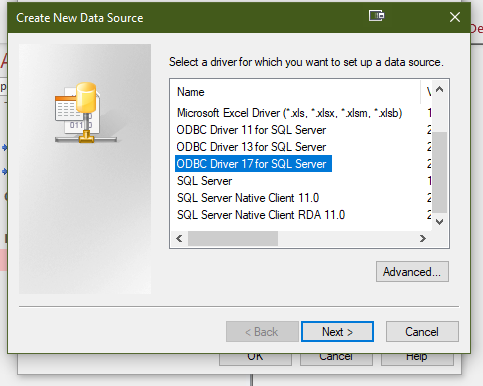This screenshot has width=483, height=386.
Task: Close the Create New Data Source dialog
Action: pyautogui.click(x=455, y=17)
